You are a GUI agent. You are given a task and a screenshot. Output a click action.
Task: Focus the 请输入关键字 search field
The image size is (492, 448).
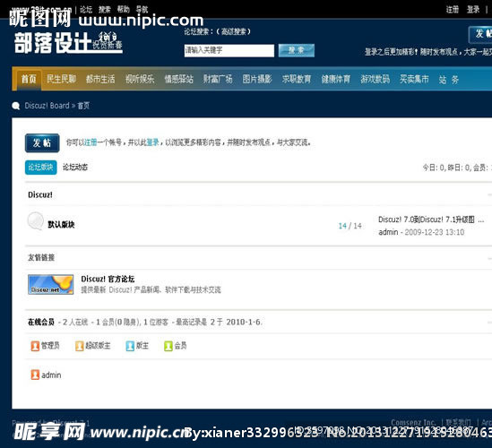tap(229, 50)
